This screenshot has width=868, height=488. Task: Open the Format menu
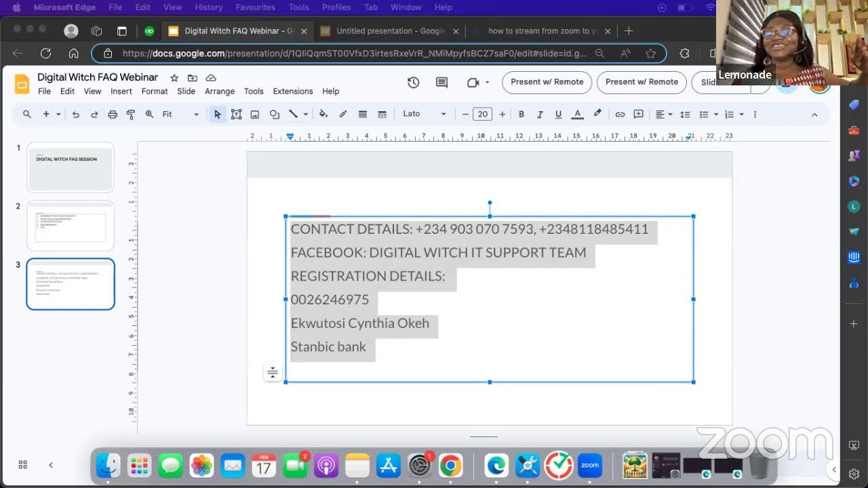(x=155, y=91)
